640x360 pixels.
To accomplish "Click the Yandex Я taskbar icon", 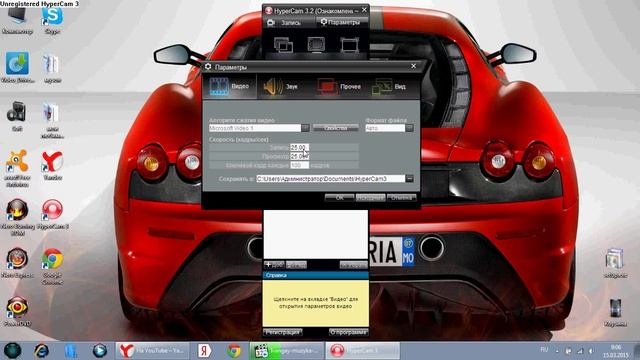I will 204,350.
